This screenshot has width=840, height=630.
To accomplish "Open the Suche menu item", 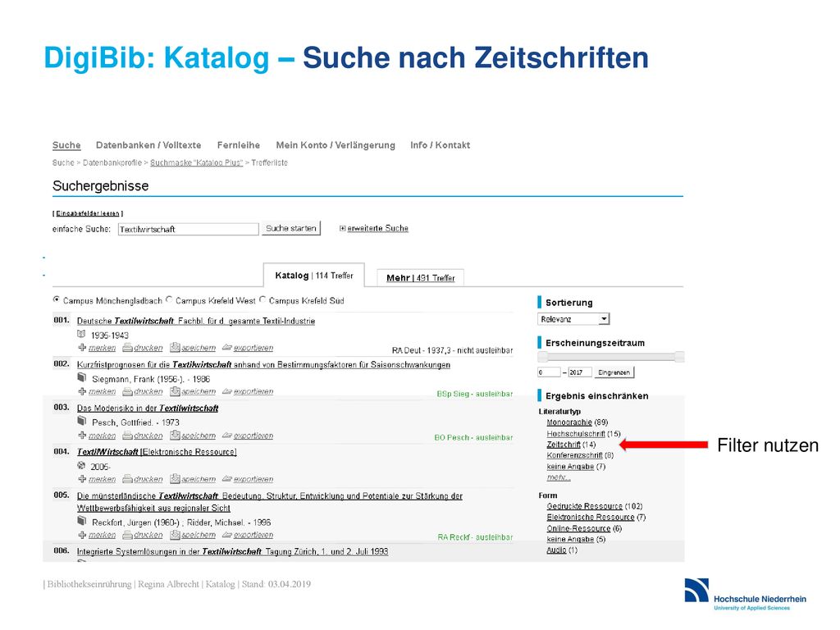I will pos(66,145).
